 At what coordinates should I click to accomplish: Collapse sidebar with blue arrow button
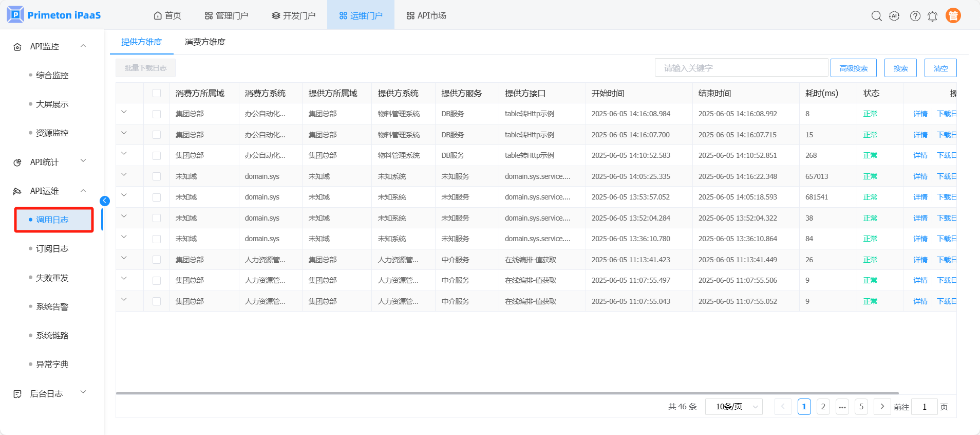click(x=105, y=201)
